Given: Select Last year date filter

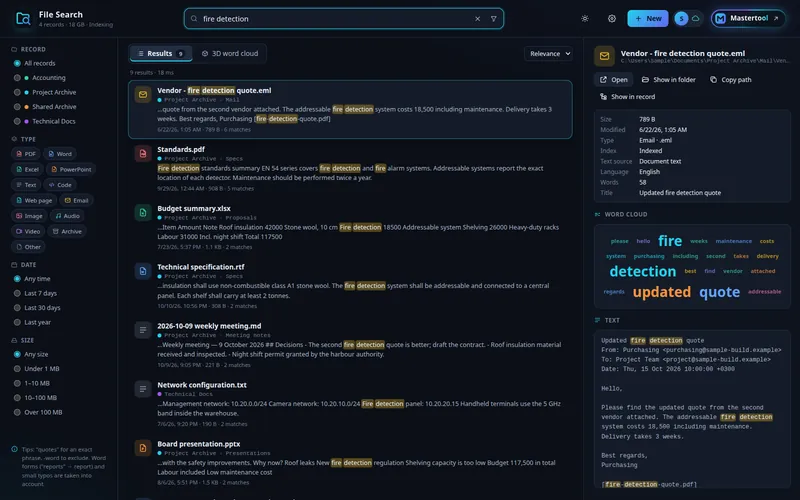Looking at the screenshot, I should [x=32, y=322].
